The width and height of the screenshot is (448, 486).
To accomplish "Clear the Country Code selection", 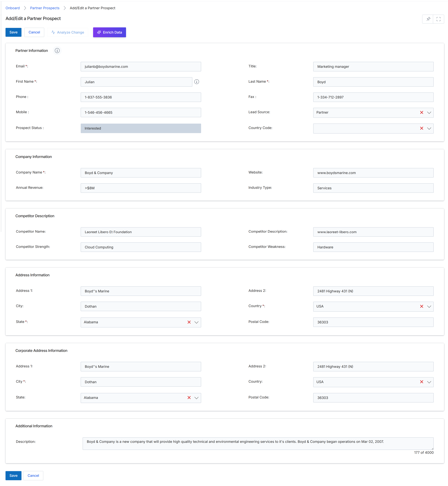I will pos(422,128).
